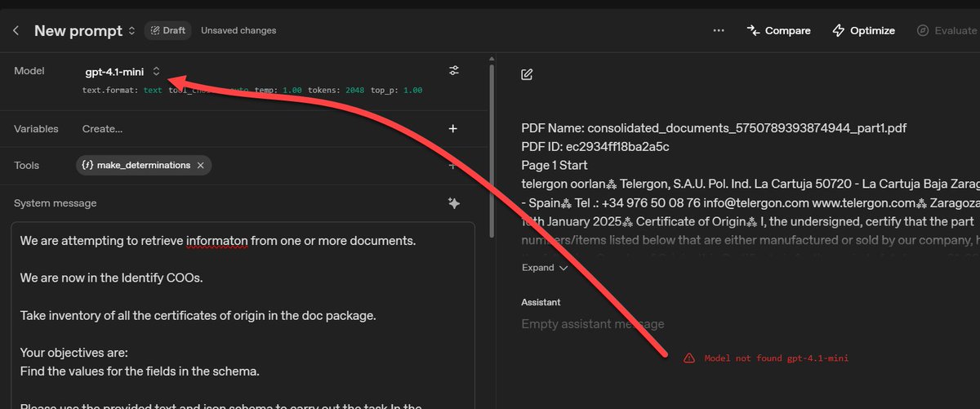
Task: Open the gpt-4.1-mini model dropdown
Action: click(x=122, y=72)
